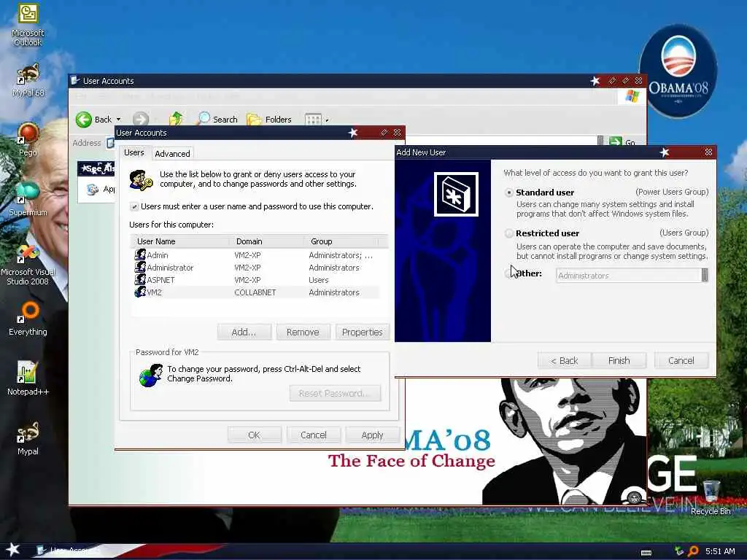Click the star Start button on taskbar
This screenshot has width=747, height=560.
click(x=12, y=550)
